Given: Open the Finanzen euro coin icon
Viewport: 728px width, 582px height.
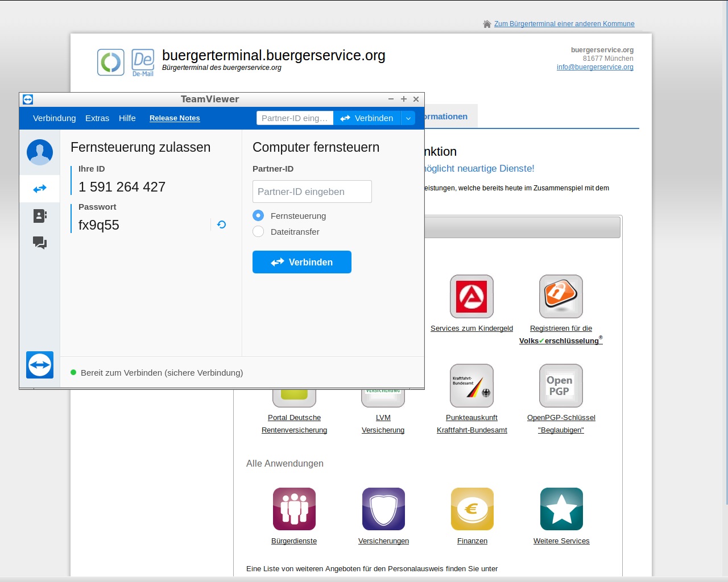Looking at the screenshot, I should pos(472,509).
